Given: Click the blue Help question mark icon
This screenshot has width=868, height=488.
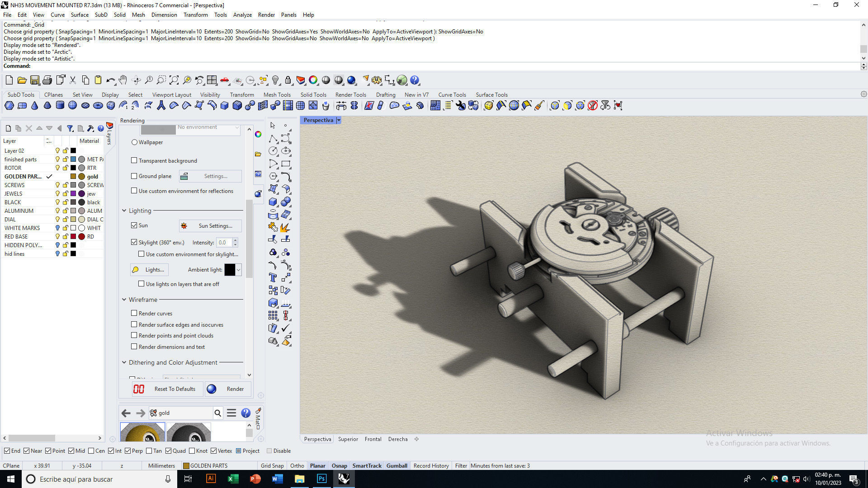Looking at the screenshot, I should [415, 80].
